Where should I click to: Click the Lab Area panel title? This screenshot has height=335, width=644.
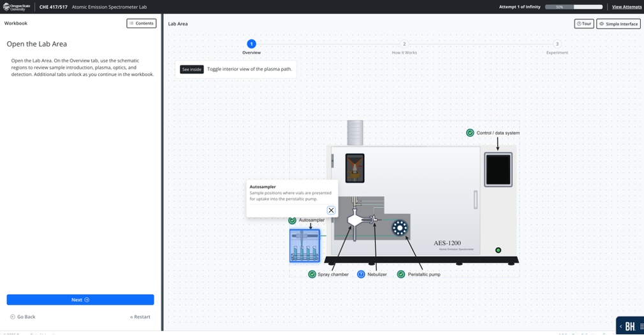[x=178, y=24]
